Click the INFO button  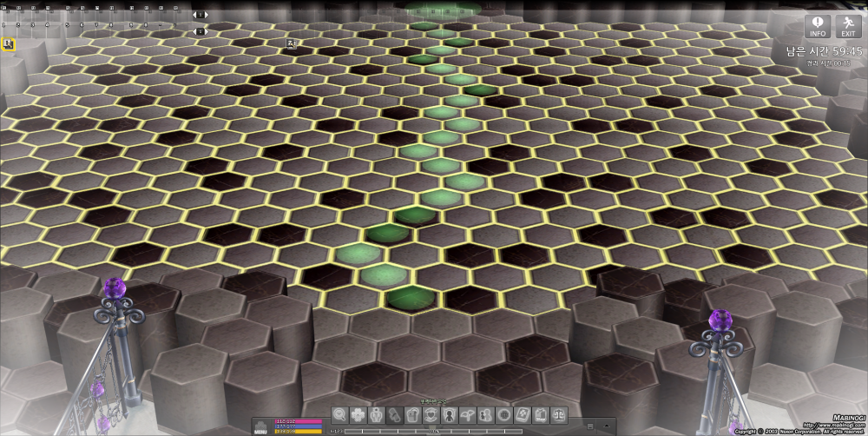coord(817,27)
